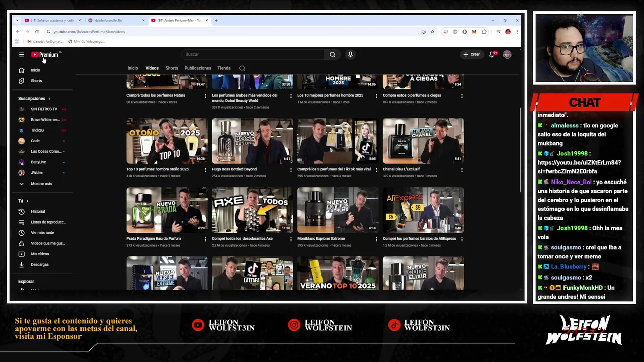
Task: Play the Nuevo Prada video thumbnail
Action: coord(167,210)
